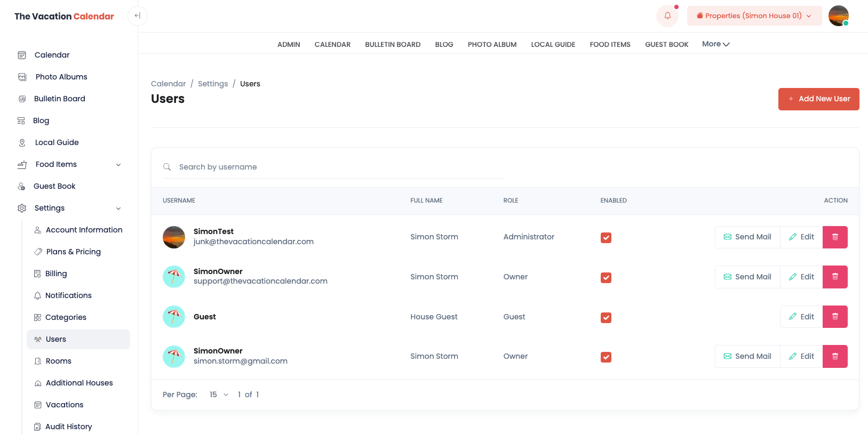Delete the SimonTest user with trash icon
Image resolution: width=868 pixels, height=434 pixels.
pos(835,237)
